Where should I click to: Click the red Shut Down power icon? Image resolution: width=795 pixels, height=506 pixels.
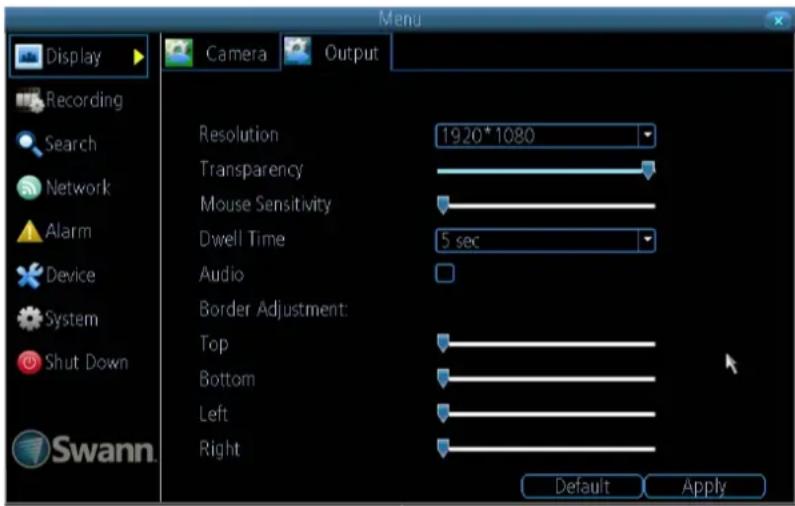pyautogui.click(x=29, y=363)
